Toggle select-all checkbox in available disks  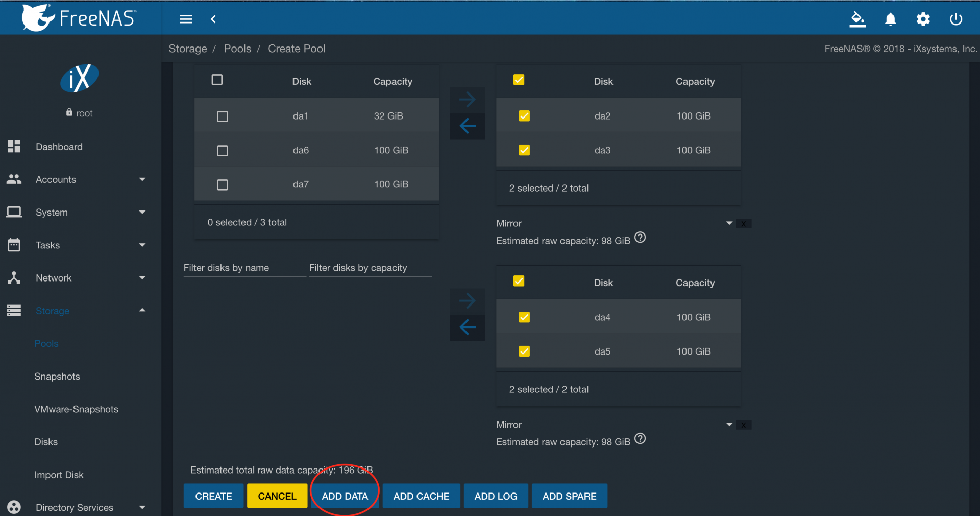(x=217, y=80)
